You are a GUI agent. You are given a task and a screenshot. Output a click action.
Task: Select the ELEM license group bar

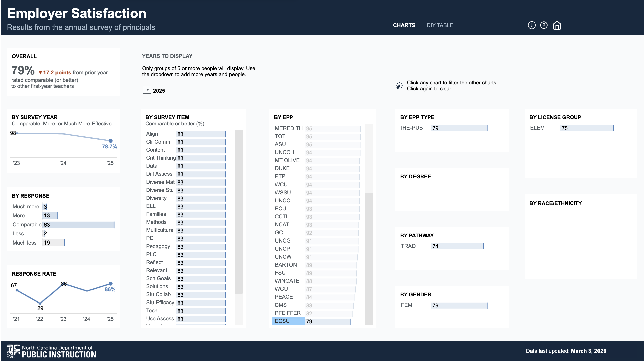point(586,128)
